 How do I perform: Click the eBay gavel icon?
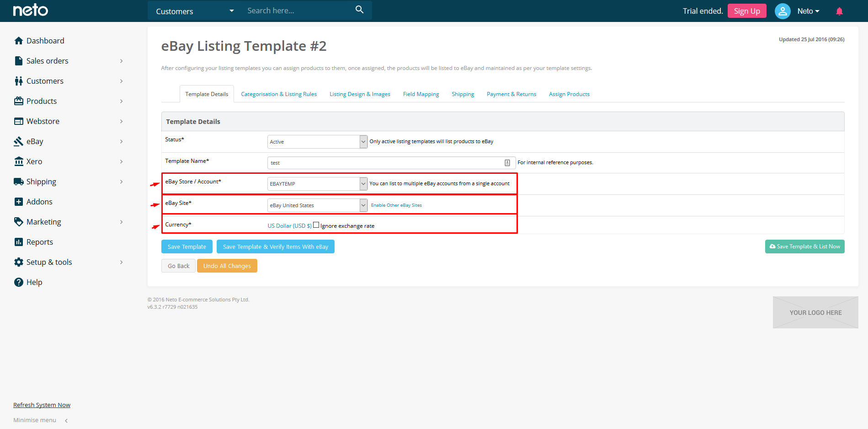tap(19, 141)
